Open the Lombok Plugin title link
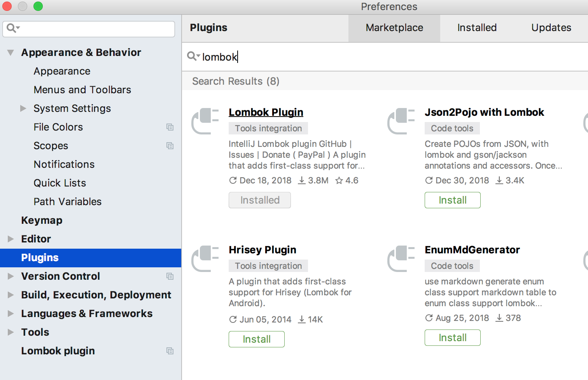The width and height of the screenshot is (588, 380). coord(266,112)
